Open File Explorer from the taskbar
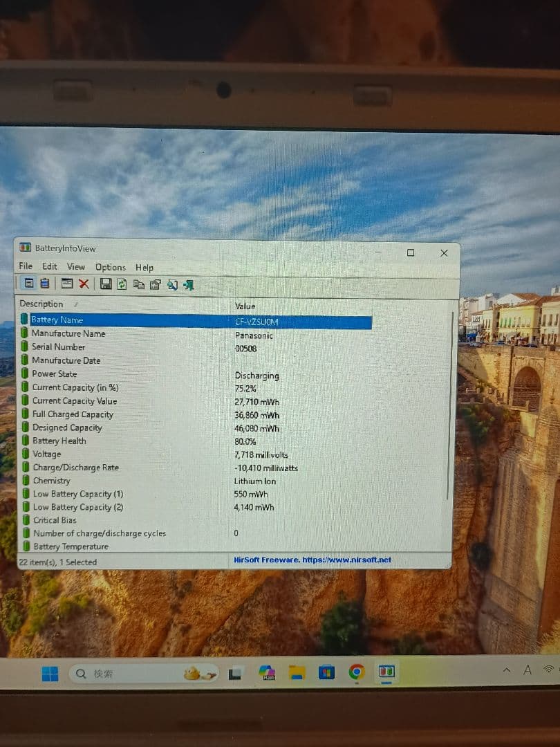This screenshot has width=560, height=747. click(x=297, y=671)
